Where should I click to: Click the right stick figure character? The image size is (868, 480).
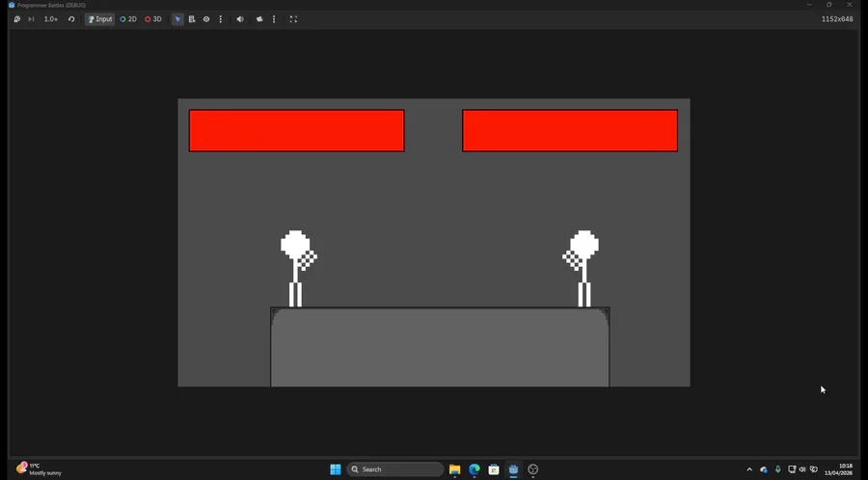(x=581, y=269)
